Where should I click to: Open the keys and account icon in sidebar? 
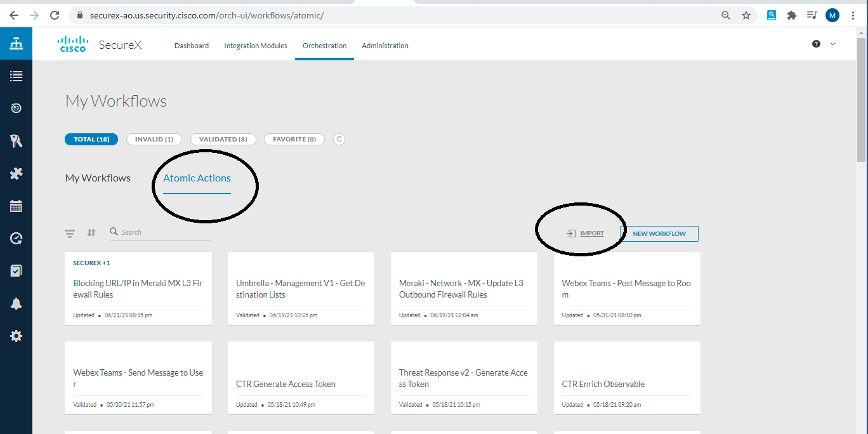point(16,141)
